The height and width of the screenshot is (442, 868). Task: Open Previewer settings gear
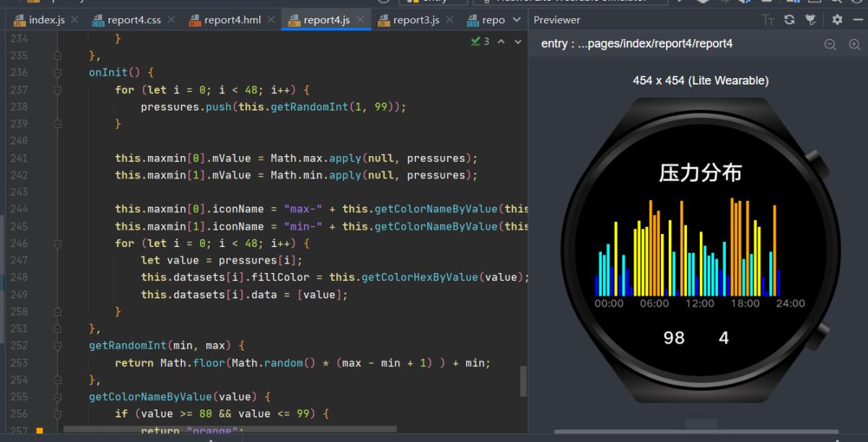tap(837, 20)
